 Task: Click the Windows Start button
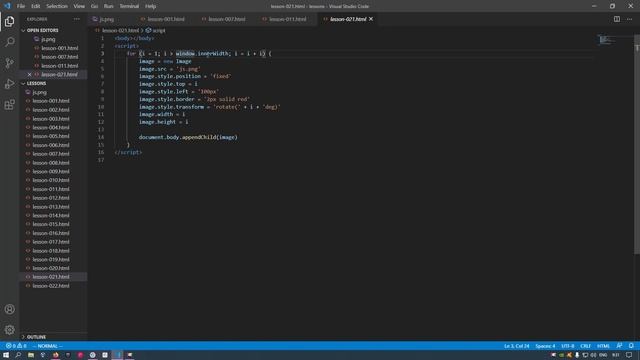tap(6, 355)
